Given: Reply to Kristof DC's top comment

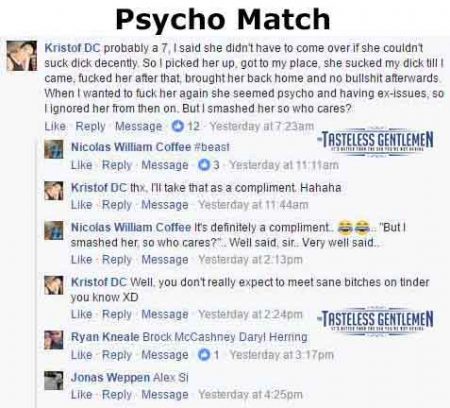Looking at the screenshot, I should coord(90,126).
